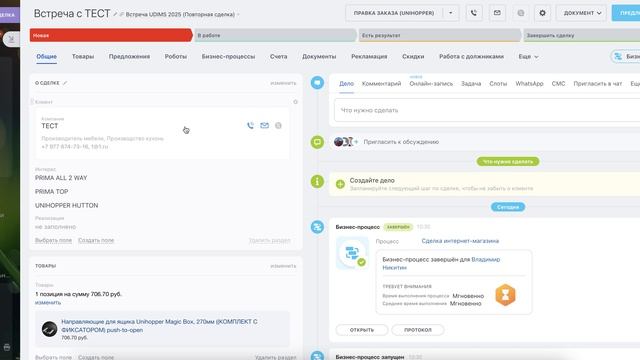Open the Рекламация tab
Image resolution: width=640 pixels, height=360 pixels.
(x=369, y=57)
